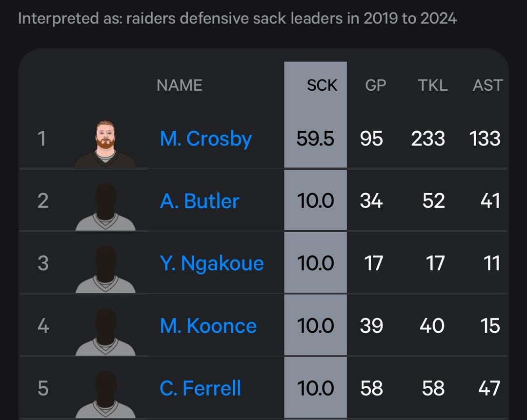527x420 pixels.
Task: Open M. Crosby's player profile
Action: pyautogui.click(x=205, y=139)
